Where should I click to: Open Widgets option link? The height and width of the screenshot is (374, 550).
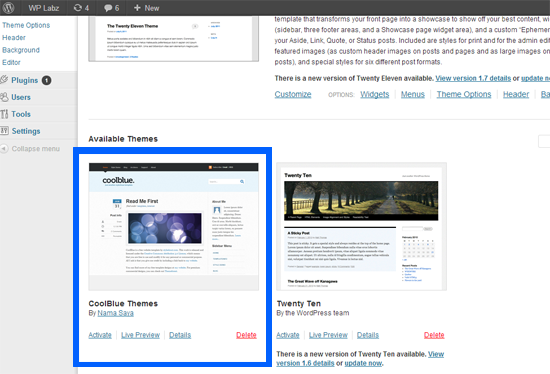pyautogui.click(x=375, y=94)
